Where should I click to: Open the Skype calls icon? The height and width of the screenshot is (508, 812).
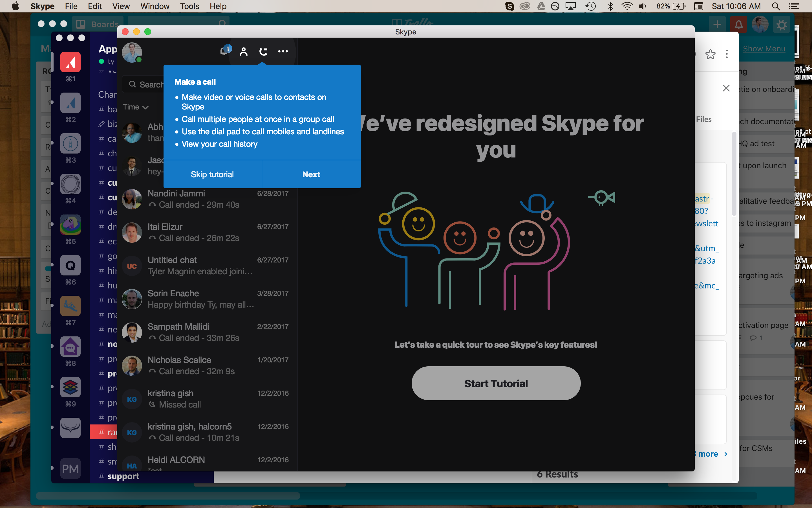(x=263, y=51)
